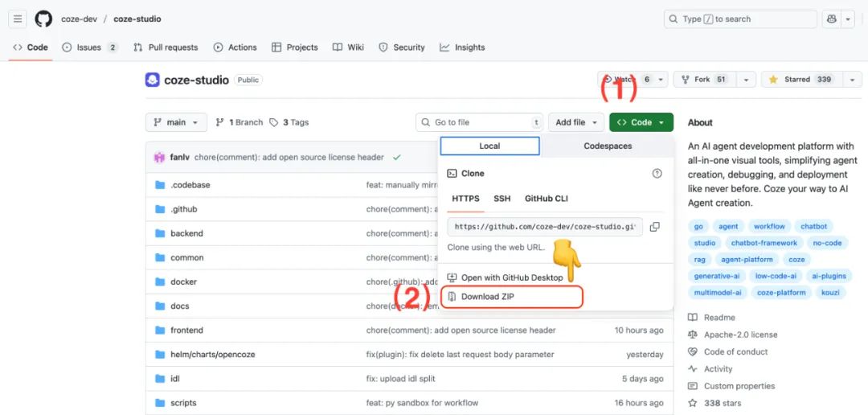Switch to the Insights tab

[x=462, y=47]
